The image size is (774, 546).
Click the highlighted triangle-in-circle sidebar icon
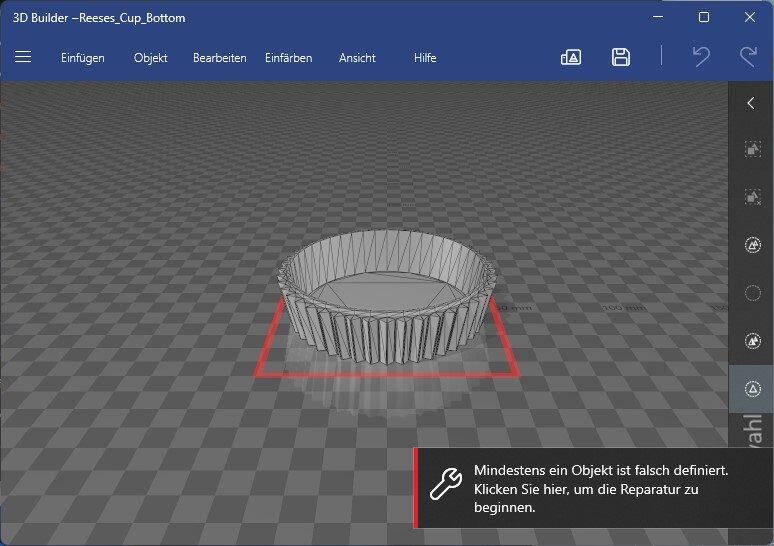click(752, 389)
